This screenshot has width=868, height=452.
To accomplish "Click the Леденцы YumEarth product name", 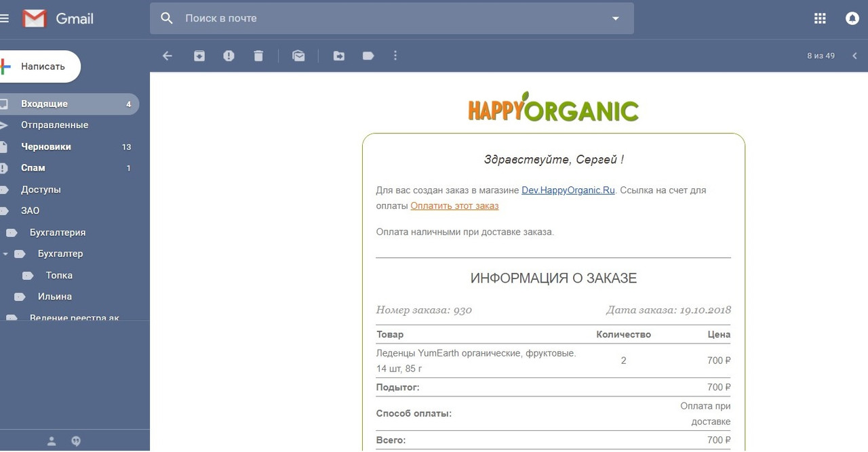I will 476,361.
